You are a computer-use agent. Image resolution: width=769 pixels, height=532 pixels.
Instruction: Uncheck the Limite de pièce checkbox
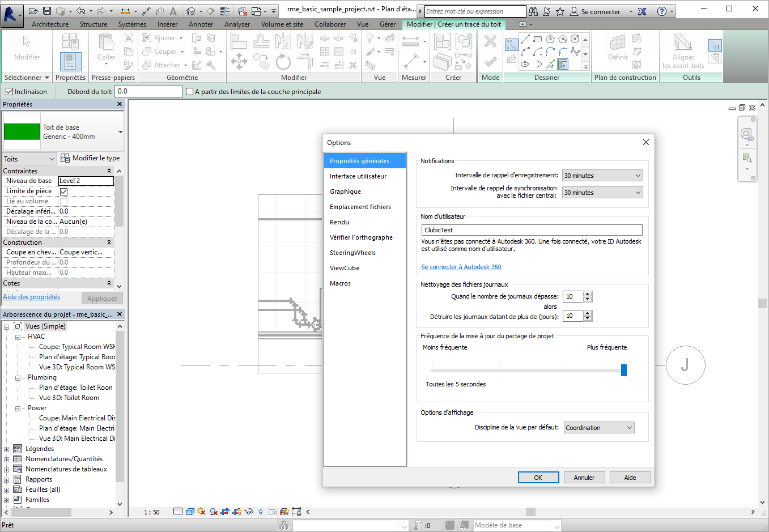[63, 191]
